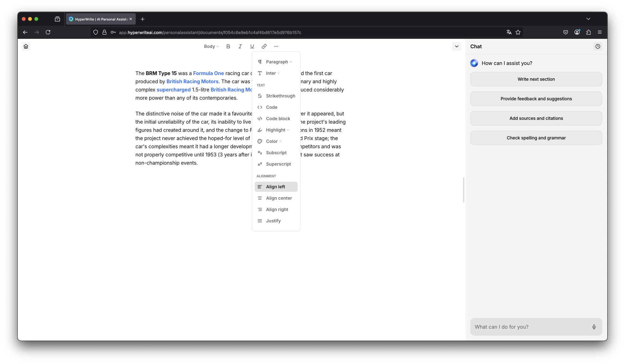Open the Body style dropdown
This screenshot has height=364, width=625.
pyautogui.click(x=211, y=46)
